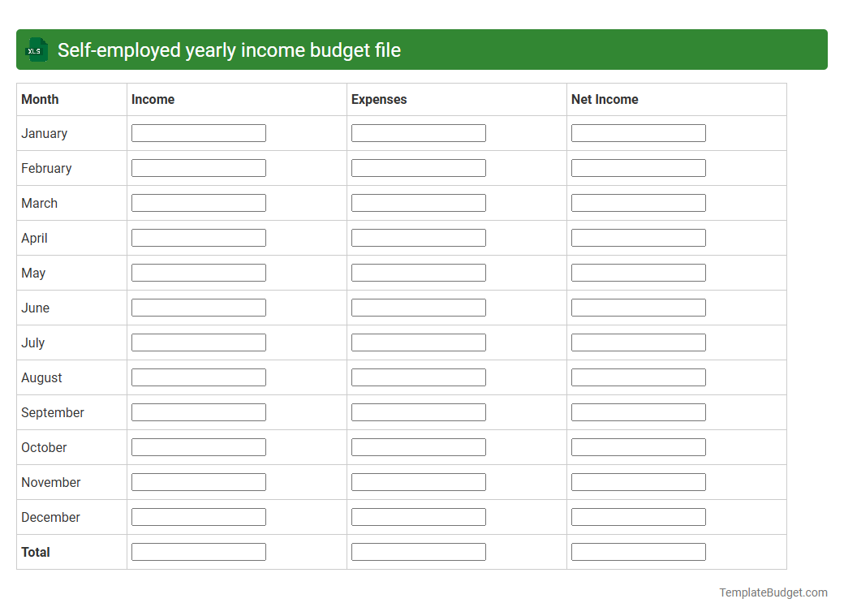This screenshot has height=616, width=844.
Task: Click the January Expenses field
Action: click(x=418, y=132)
